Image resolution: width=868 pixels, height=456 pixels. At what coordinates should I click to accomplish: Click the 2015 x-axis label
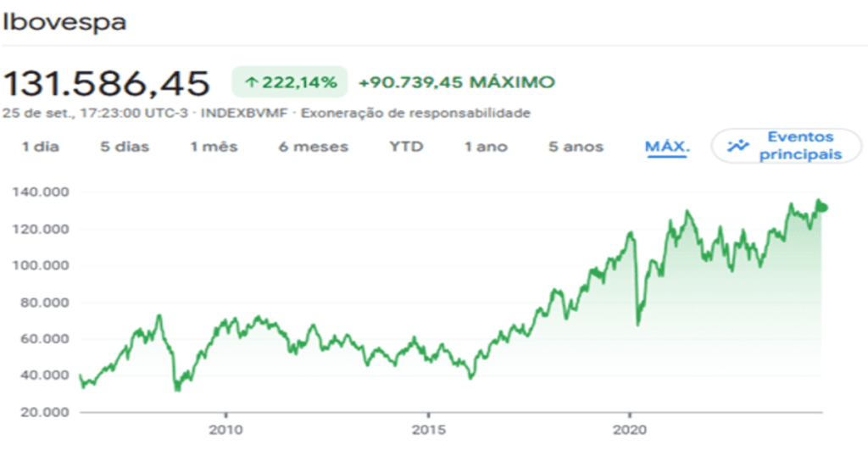(x=428, y=430)
